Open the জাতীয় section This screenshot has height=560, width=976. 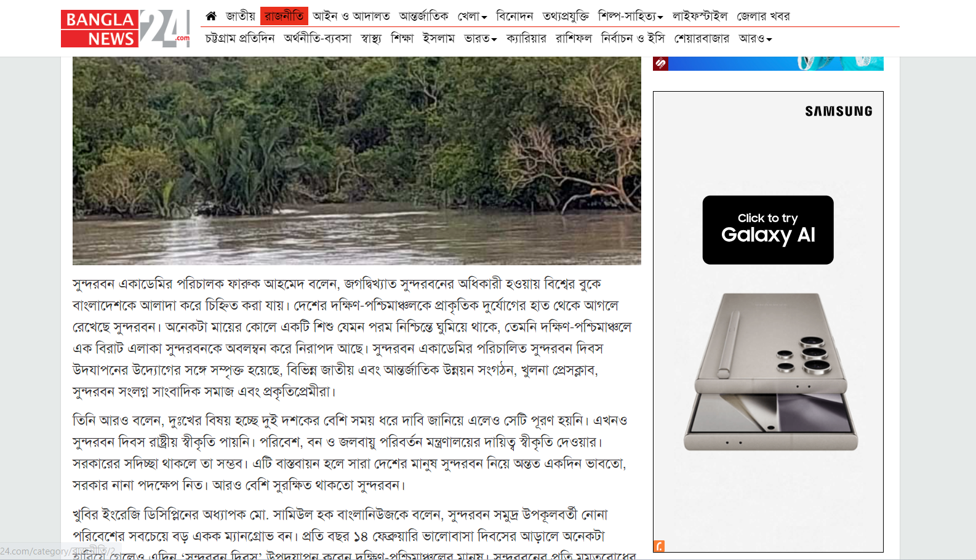[x=240, y=16]
